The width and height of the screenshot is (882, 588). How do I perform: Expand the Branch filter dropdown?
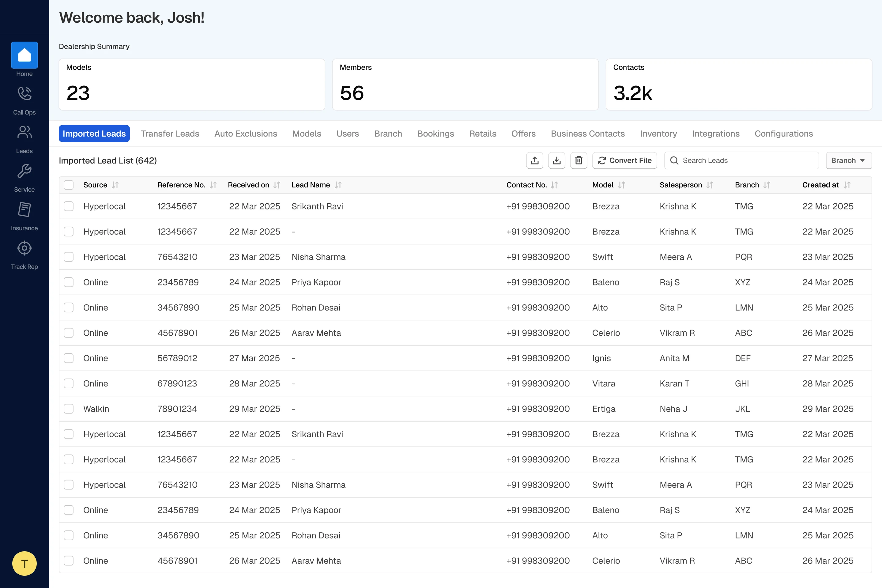tap(849, 160)
